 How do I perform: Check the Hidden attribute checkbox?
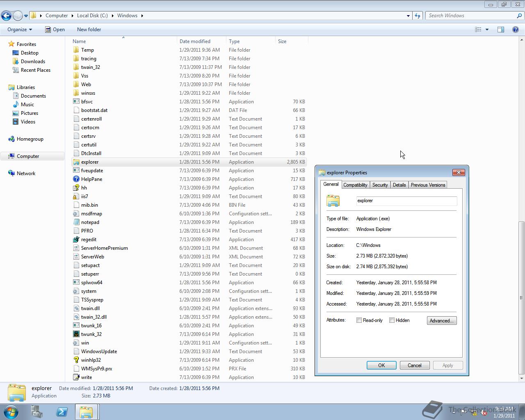tap(392, 320)
